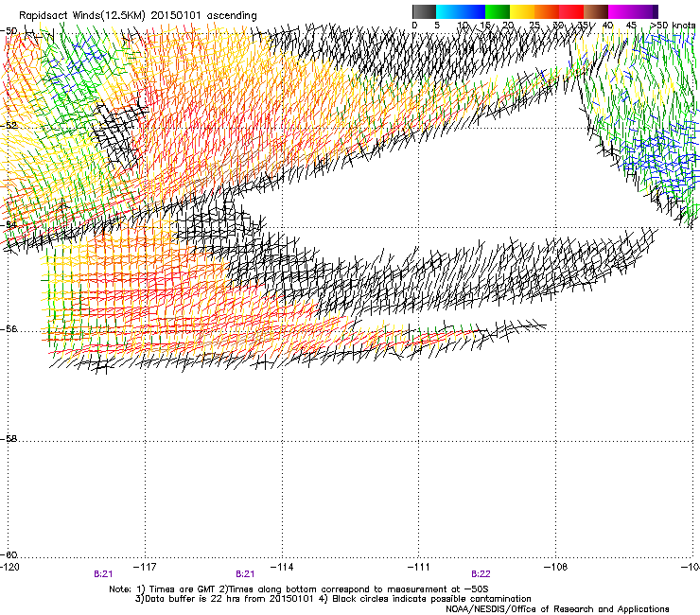
Task: Click the -111 longitude axis label
Action: pyautogui.click(x=419, y=567)
